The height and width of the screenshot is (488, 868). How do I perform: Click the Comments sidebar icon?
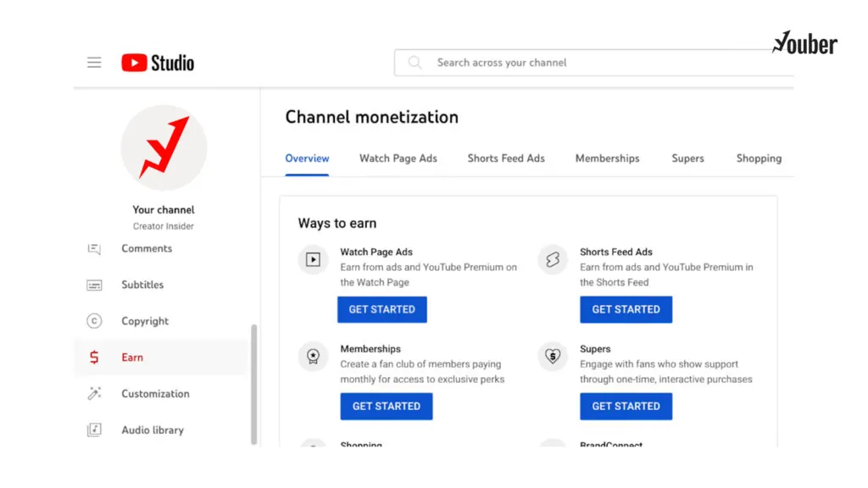(94, 248)
